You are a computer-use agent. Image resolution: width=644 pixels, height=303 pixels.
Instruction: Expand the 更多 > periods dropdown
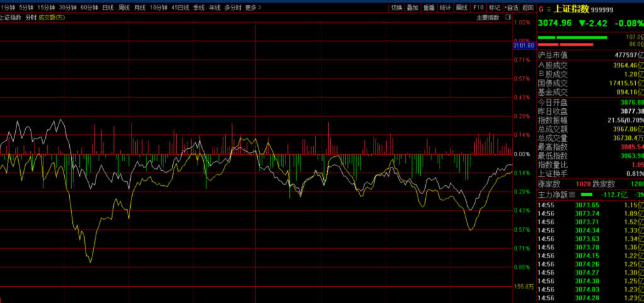(x=253, y=8)
